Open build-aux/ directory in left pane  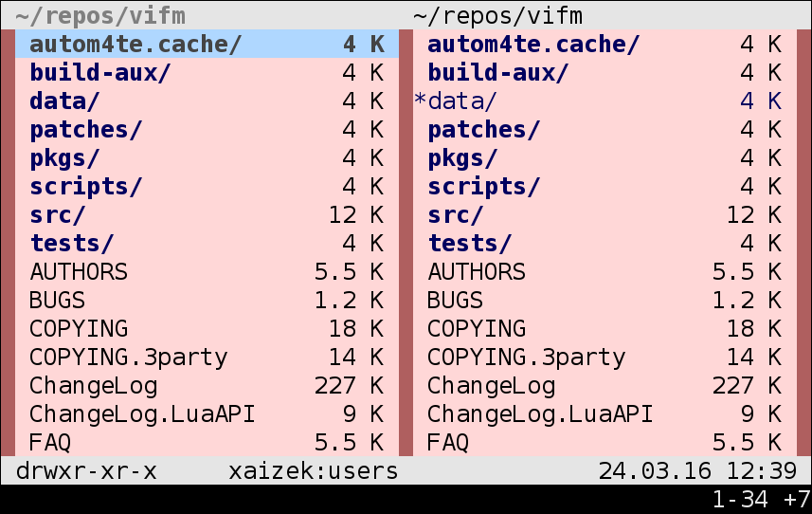click(207, 72)
